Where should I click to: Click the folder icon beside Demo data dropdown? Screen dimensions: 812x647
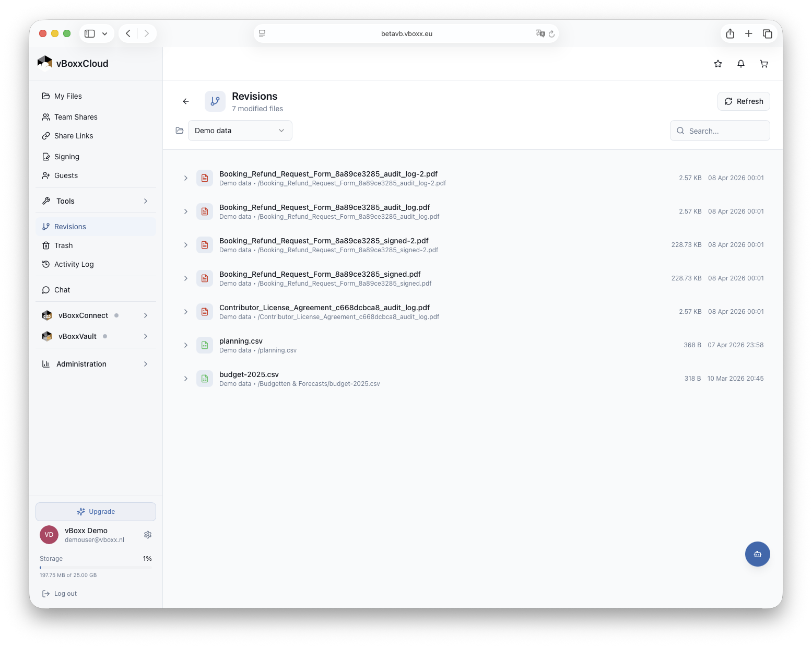click(180, 131)
